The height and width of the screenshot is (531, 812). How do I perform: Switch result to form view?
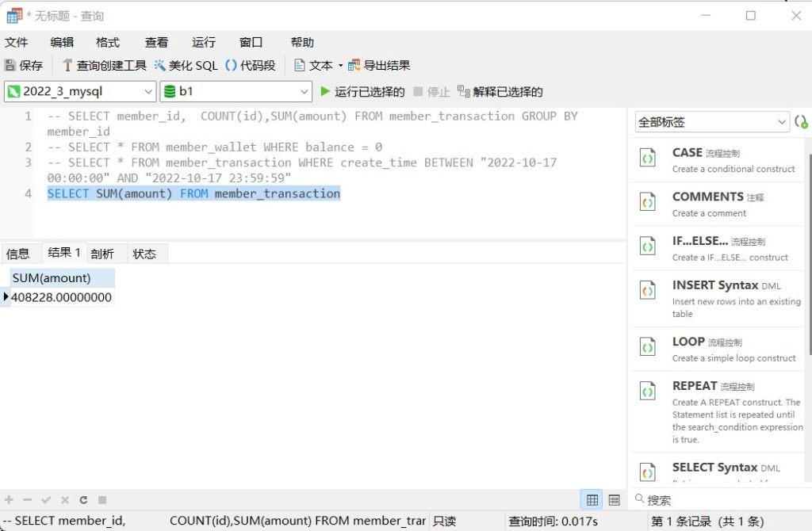click(x=614, y=500)
